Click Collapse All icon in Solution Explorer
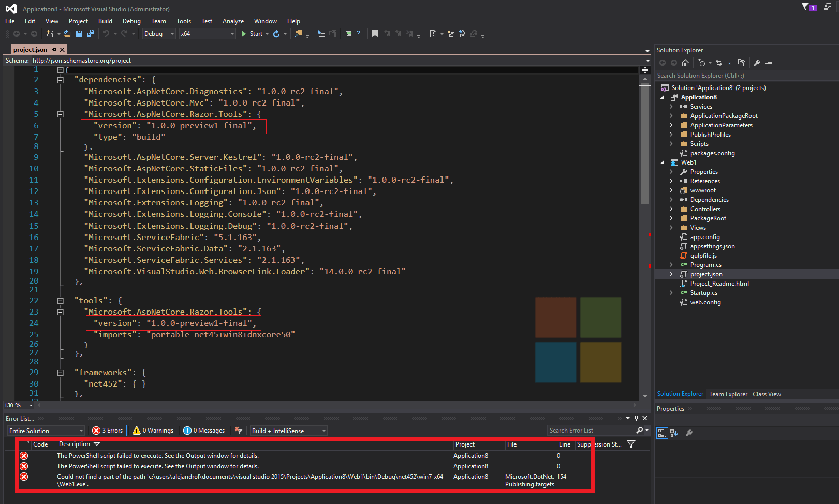This screenshot has height=504, width=839. [730, 63]
